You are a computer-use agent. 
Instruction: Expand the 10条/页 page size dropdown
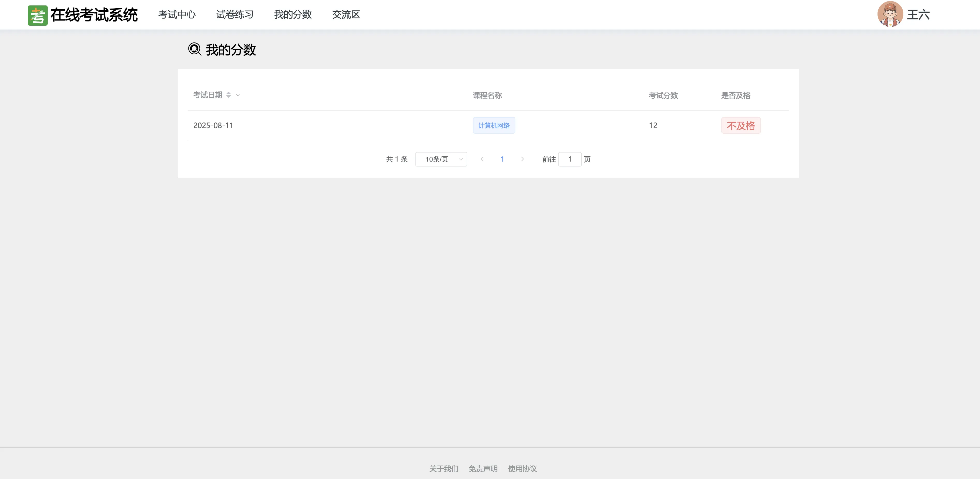[x=441, y=159]
